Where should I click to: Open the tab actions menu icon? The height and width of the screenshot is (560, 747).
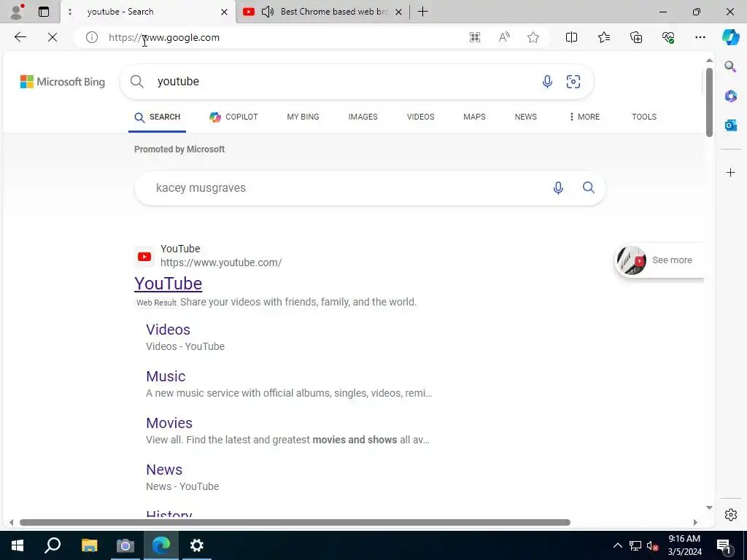coord(44,12)
